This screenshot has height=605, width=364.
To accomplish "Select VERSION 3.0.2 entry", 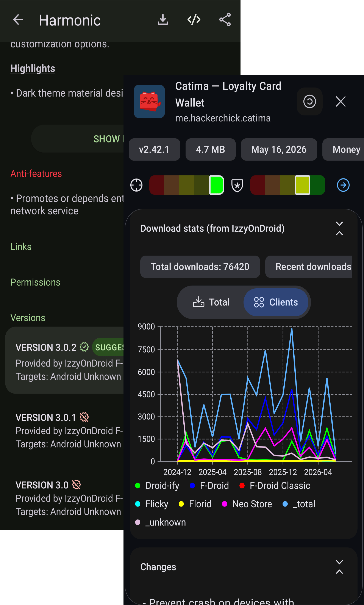I will (x=64, y=360).
